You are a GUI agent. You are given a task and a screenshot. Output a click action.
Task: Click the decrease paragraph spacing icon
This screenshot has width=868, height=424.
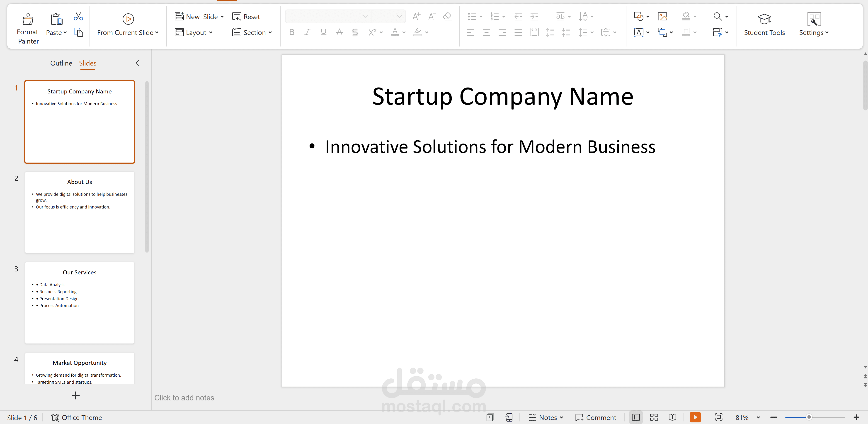tap(566, 32)
